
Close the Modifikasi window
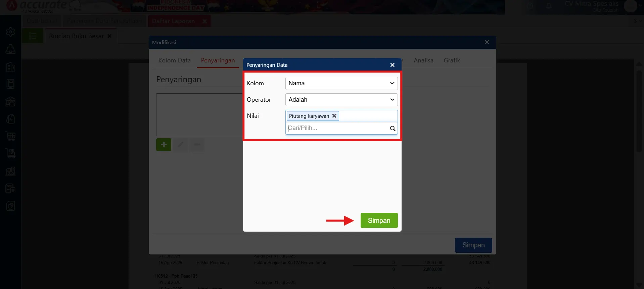coord(487,42)
